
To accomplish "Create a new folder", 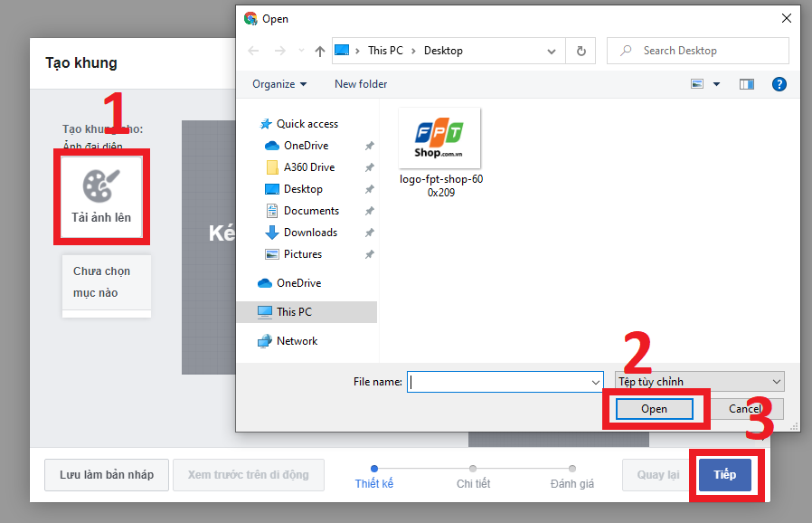I will point(360,83).
